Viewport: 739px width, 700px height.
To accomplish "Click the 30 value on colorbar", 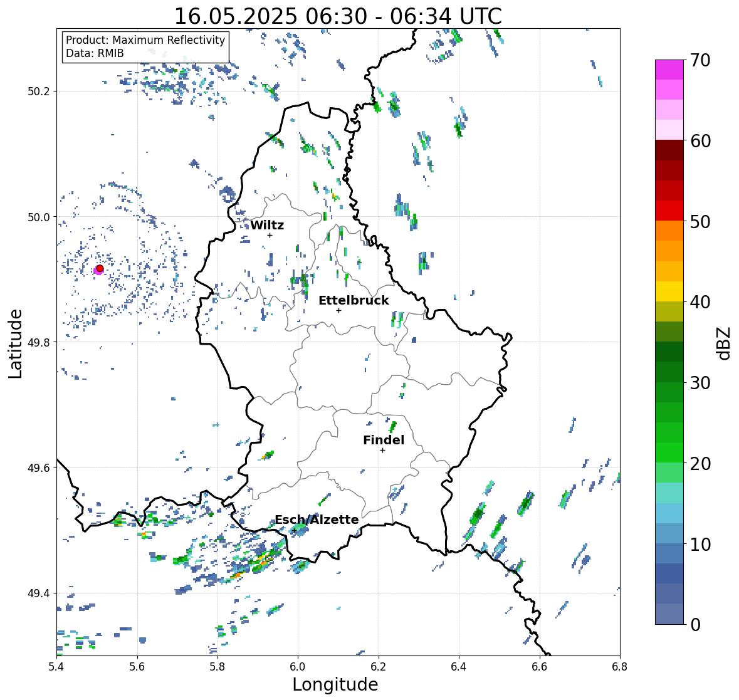I will pyautogui.click(x=700, y=383).
